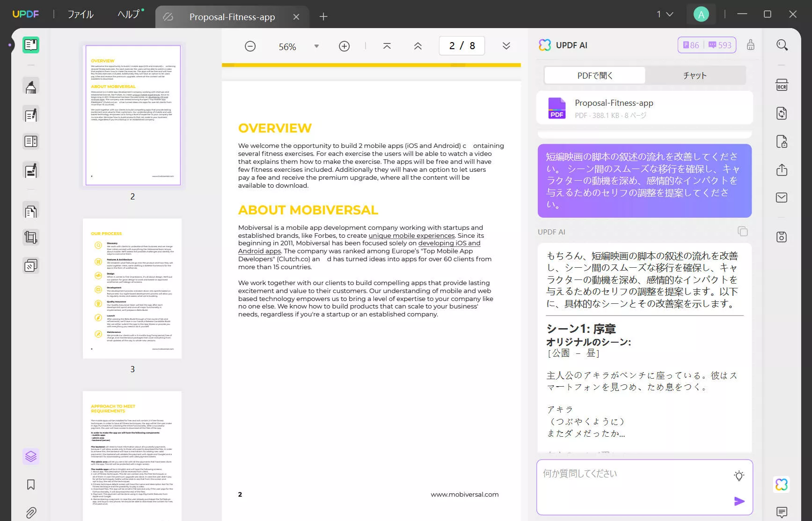Click the シーン1: 序章 heading
The height and width of the screenshot is (521, 812).
pos(581,329)
